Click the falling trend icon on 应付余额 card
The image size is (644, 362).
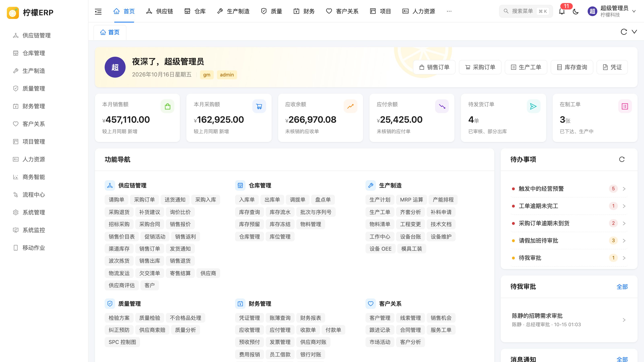tap(442, 106)
